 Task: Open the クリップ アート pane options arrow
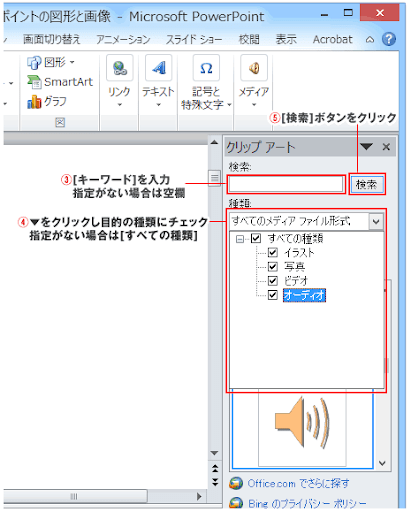click(366, 147)
